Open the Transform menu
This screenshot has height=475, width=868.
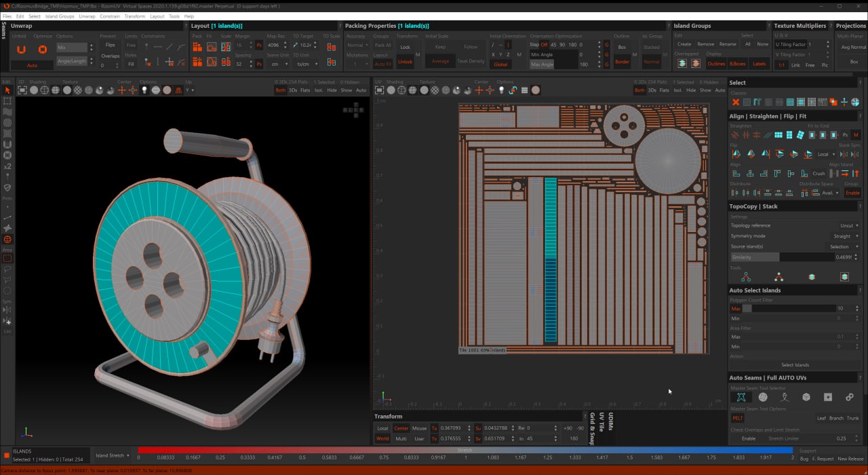[134, 16]
